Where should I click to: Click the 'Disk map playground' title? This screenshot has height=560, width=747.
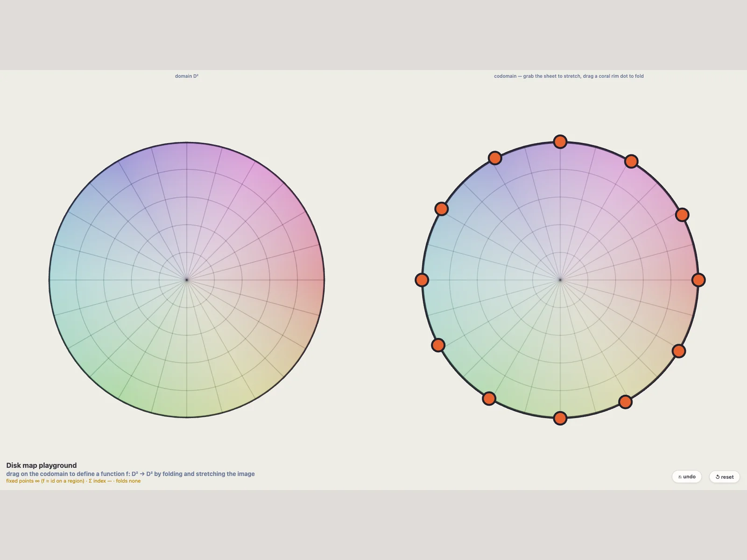(42, 465)
